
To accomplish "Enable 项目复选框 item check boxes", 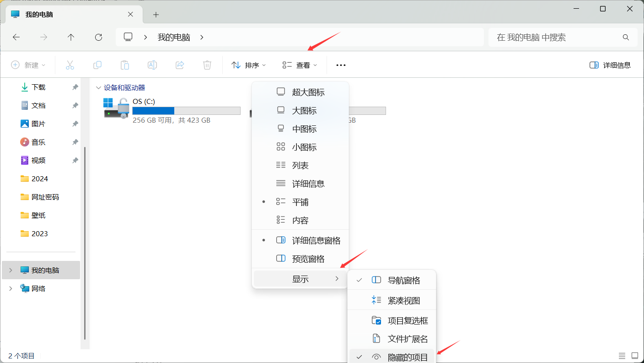I will tap(407, 321).
